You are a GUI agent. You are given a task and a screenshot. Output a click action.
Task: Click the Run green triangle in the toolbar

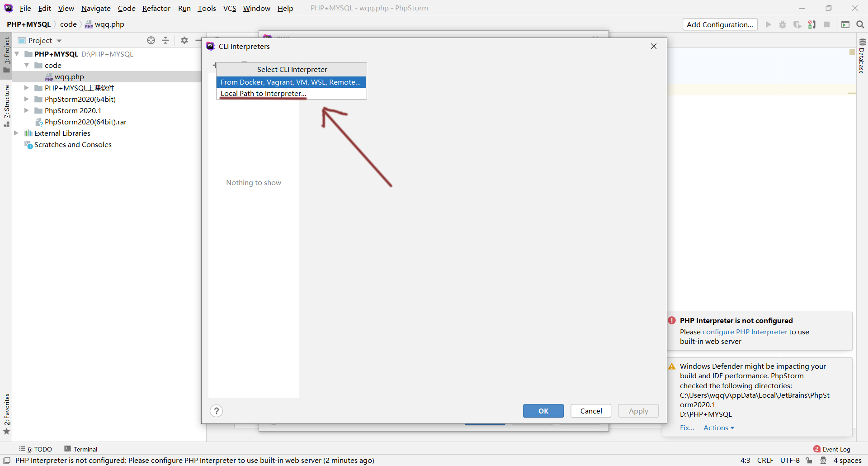coord(768,24)
